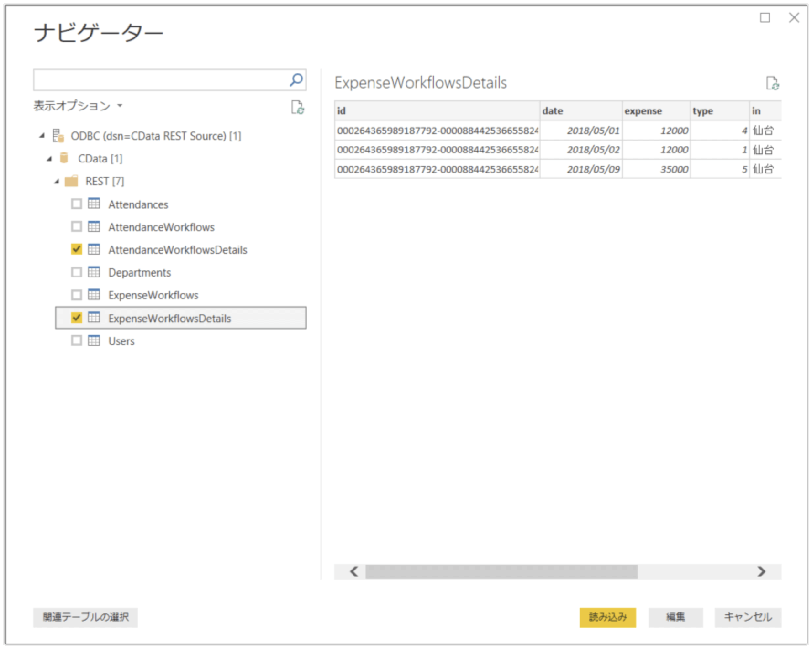Screen dimensions: 812x649
Task: Select the AttendanceWorkflows tree item
Action: pyautogui.click(x=161, y=227)
